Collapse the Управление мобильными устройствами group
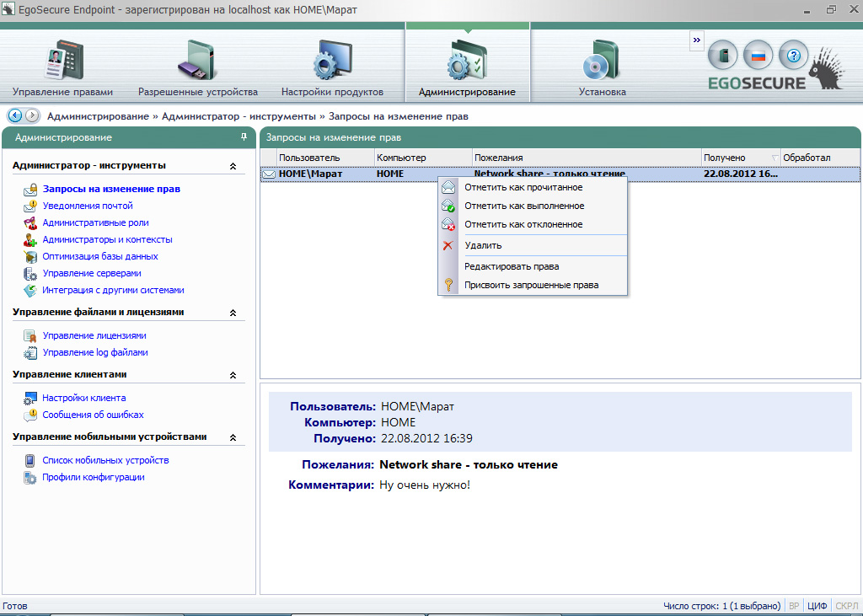Image resolution: width=863 pixels, height=616 pixels. (x=233, y=437)
